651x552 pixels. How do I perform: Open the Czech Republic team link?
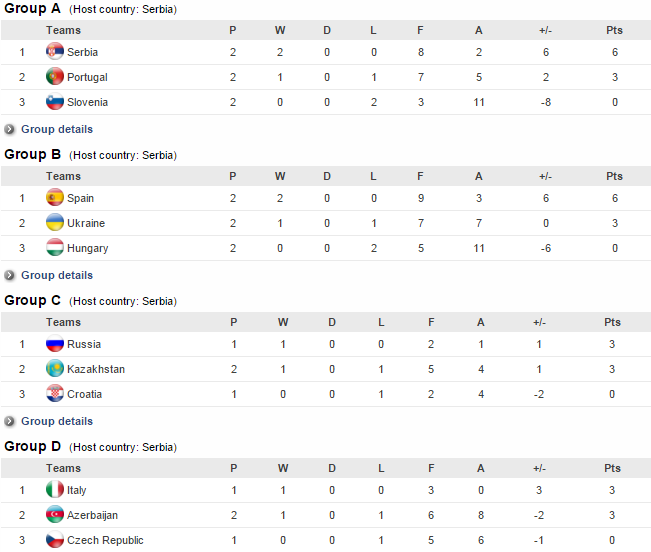pos(105,540)
